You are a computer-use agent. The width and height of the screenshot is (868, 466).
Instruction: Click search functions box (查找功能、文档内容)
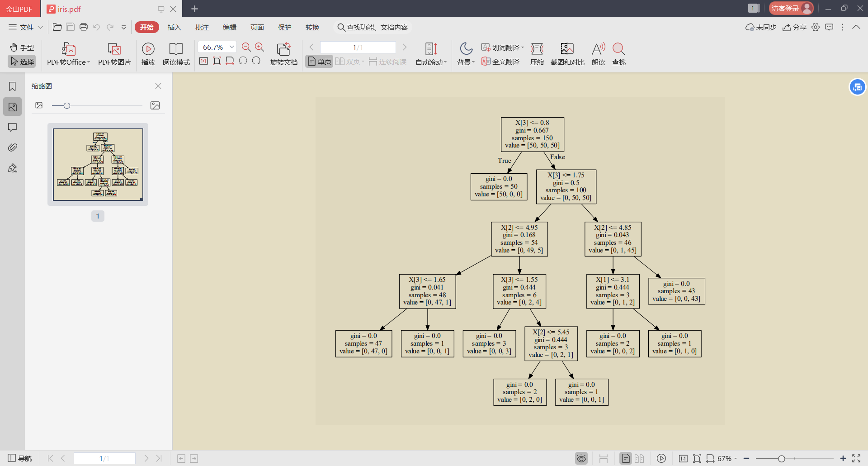373,27
